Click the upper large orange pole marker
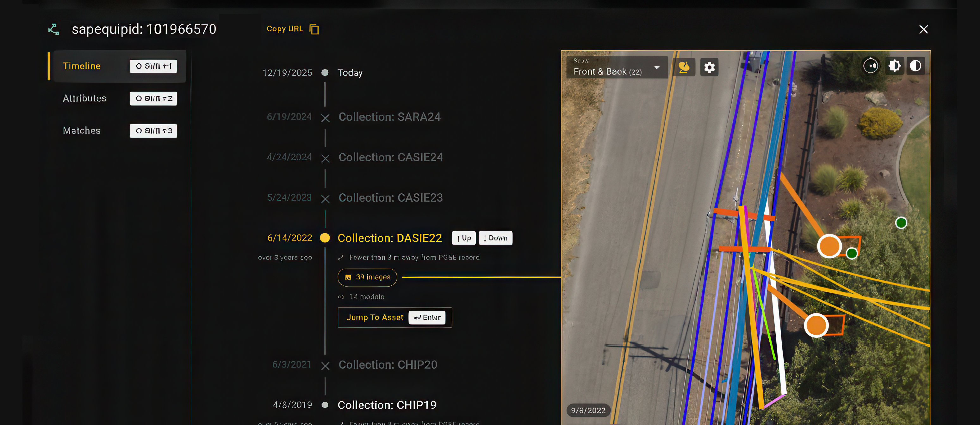This screenshot has width=980, height=425. point(829,246)
